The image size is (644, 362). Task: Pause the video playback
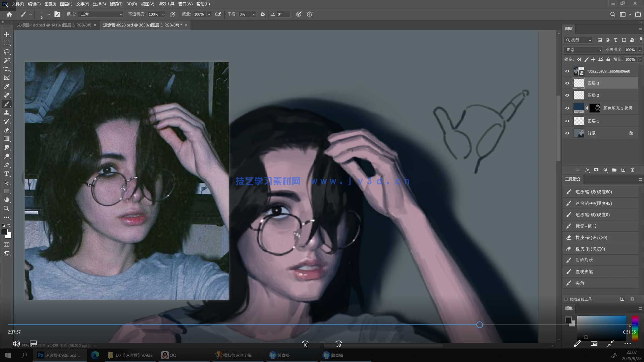click(x=322, y=344)
